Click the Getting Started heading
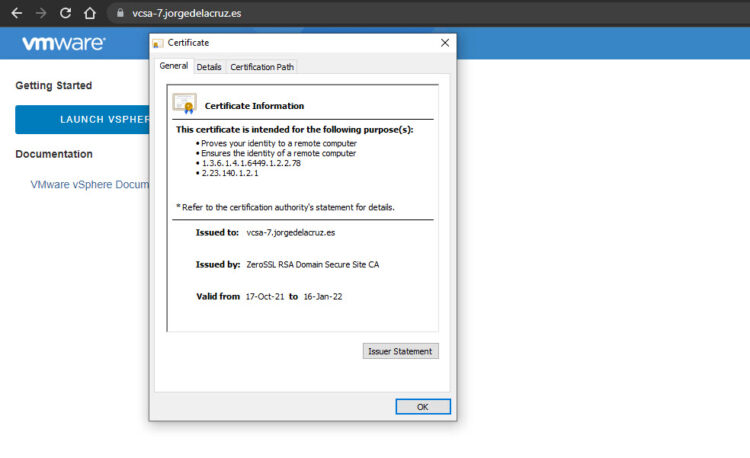Image resolution: width=750 pixels, height=458 pixels. [54, 86]
